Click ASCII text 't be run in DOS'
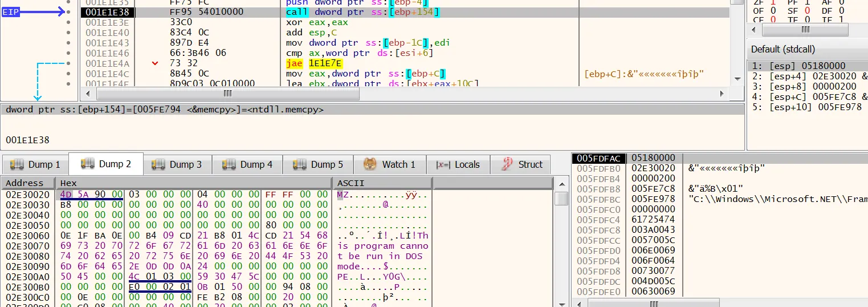This screenshot has height=307, width=868. pyautogui.click(x=380, y=256)
